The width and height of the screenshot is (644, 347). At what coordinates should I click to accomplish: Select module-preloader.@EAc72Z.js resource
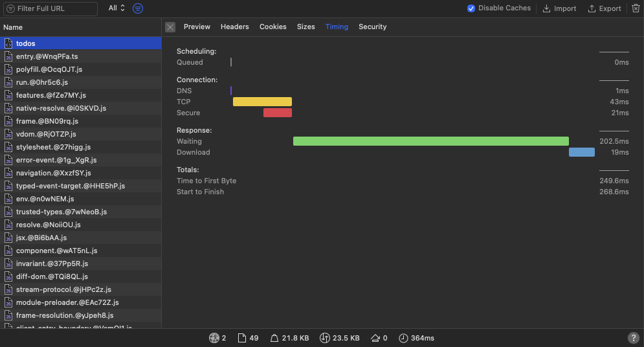(80, 302)
